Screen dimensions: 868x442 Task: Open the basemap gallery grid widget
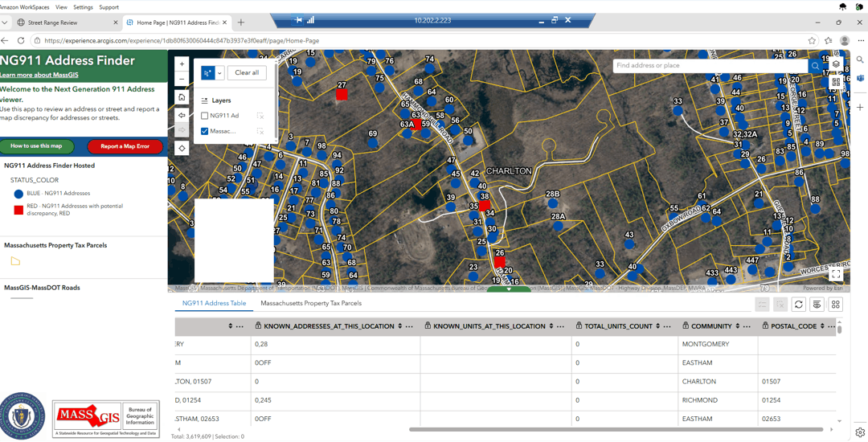point(836,82)
